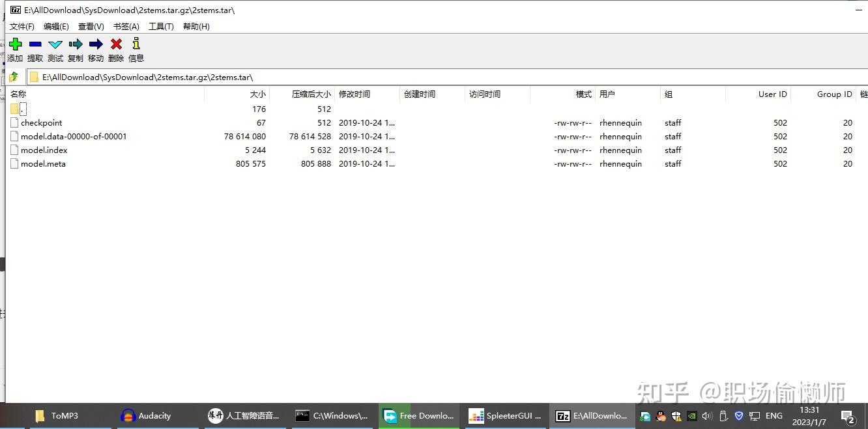
Task: Open the 文件 menu
Action: click(22, 26)
